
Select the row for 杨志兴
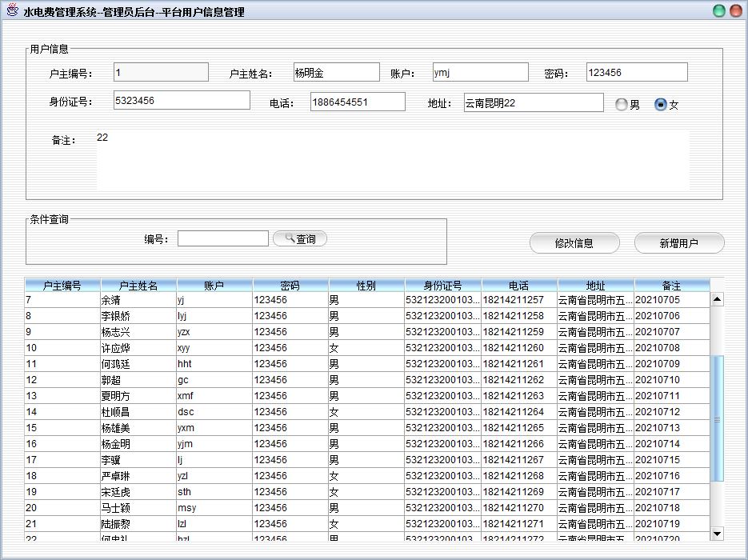[x=367, y=332]
